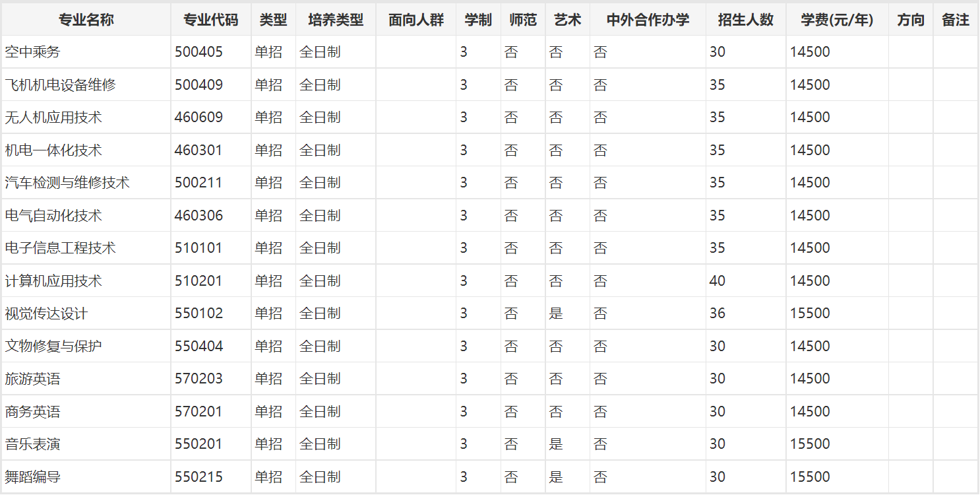Select the 旅游英语 major name
Viewport: 980px width, 495px height.
32,379
